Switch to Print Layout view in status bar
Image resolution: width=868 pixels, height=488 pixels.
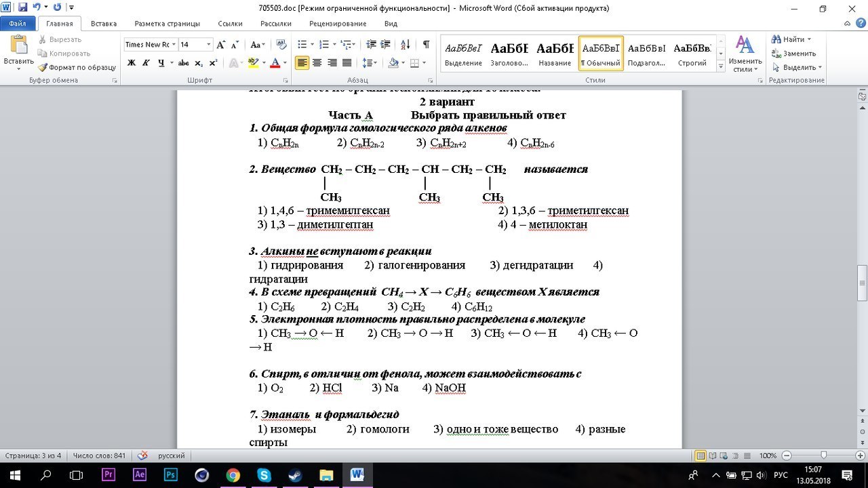pyautogui.click(x=701, y=455)
